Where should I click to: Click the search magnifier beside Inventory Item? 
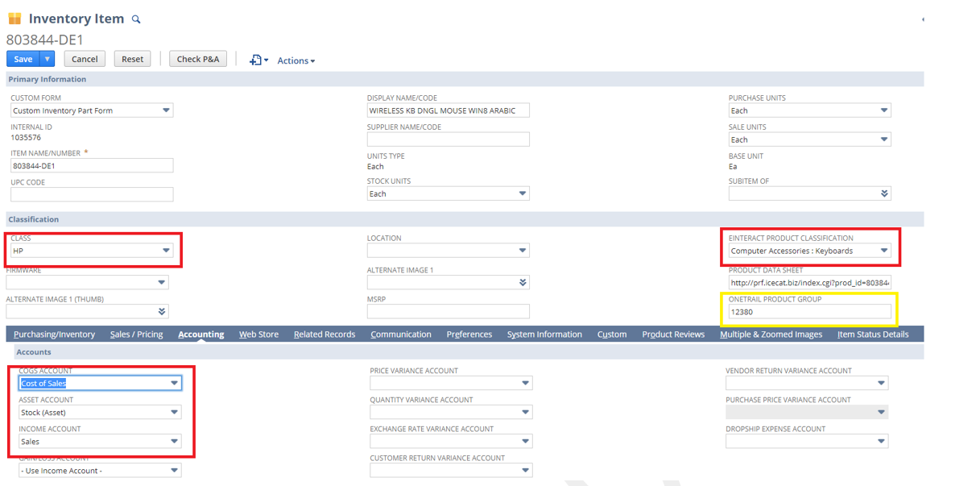(136, 19)
